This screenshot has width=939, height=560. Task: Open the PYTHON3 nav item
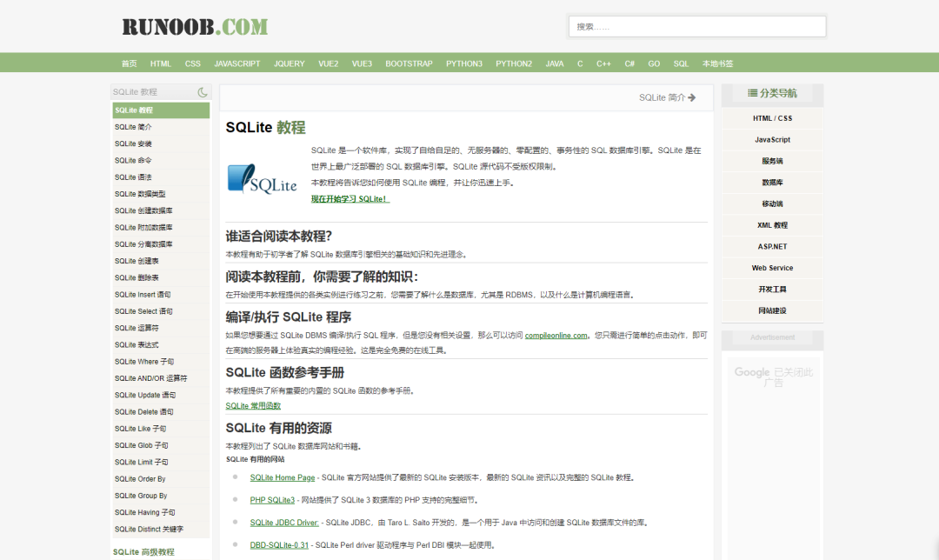[x=464, y=63]
